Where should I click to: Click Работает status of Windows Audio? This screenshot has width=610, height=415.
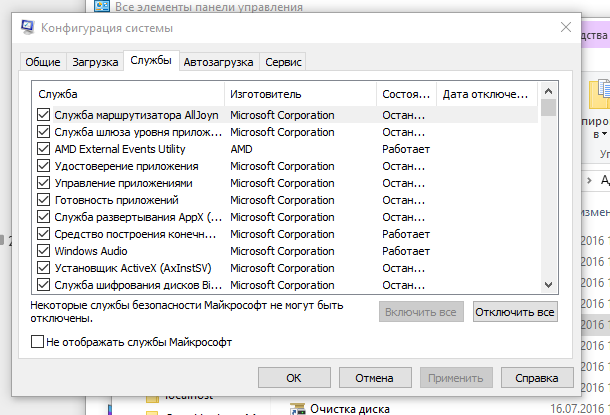[x=406, y=251]
